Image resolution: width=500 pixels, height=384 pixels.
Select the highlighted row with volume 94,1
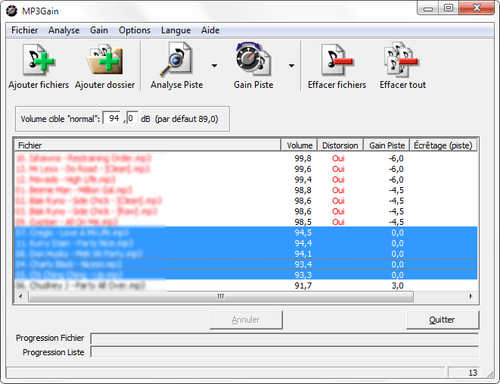246,254
